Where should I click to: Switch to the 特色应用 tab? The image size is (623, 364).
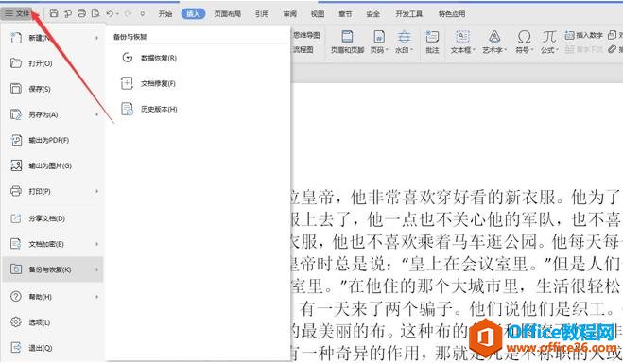[x=452, y=14]
